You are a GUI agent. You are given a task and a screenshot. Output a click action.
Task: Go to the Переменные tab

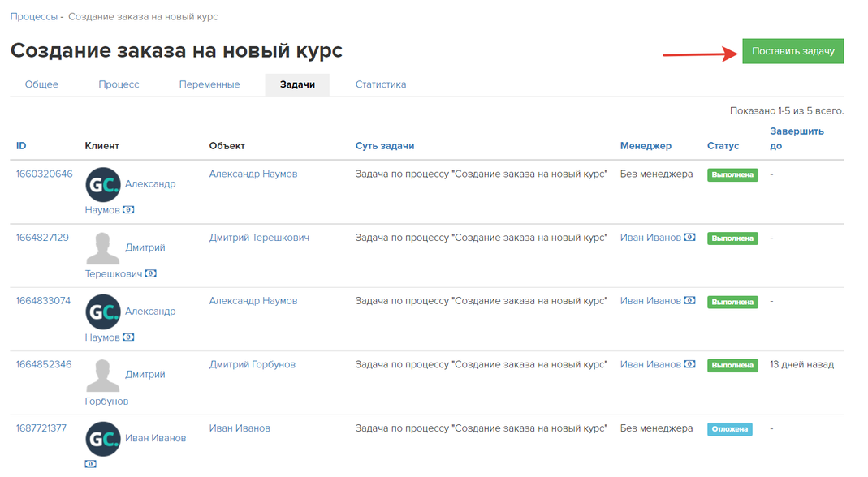click(209, 84)
